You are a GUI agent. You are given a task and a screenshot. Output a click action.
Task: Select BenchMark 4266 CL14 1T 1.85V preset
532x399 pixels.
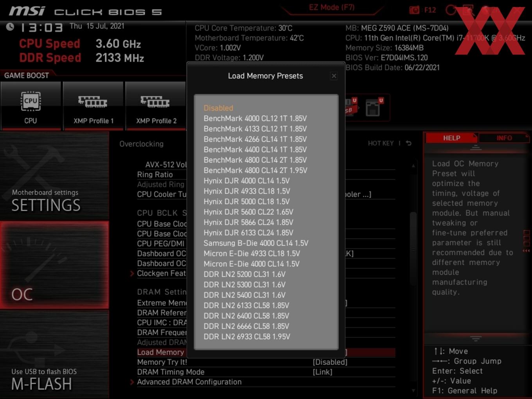click(x=255, y=139)
